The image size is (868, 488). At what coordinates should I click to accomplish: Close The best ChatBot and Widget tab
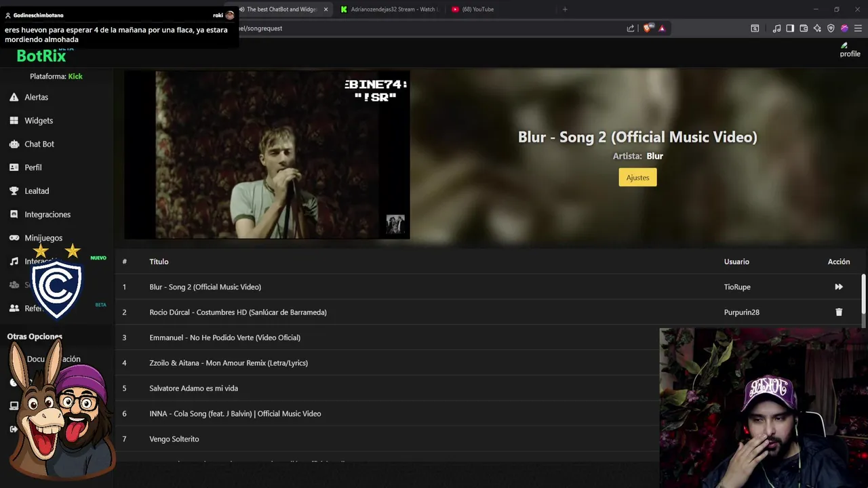click(x=325, y=9)
